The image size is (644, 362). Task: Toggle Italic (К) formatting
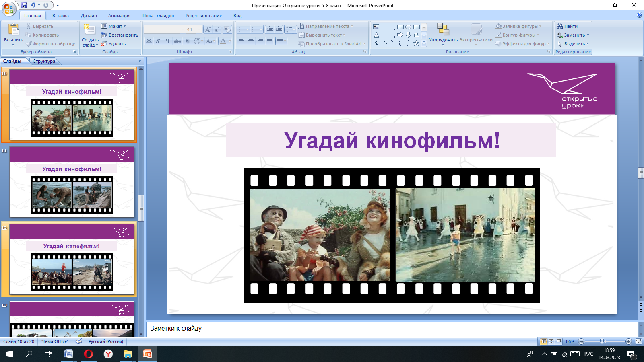pos(158,41)
